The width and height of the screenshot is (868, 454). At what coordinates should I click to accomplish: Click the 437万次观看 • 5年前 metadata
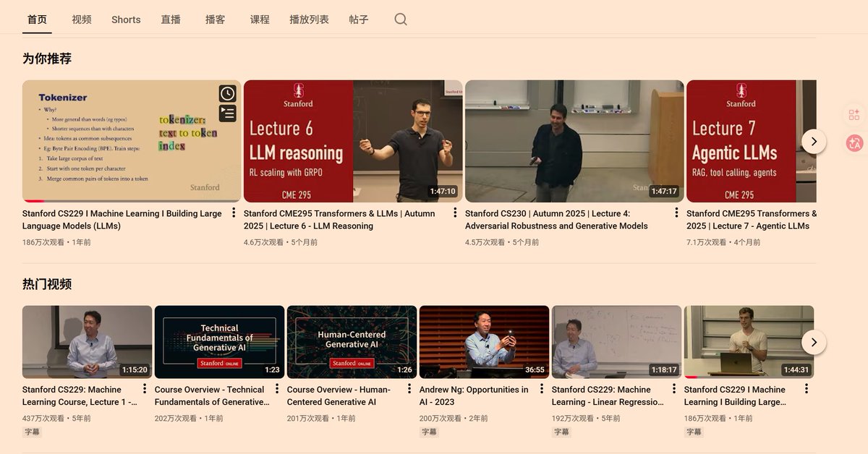(56, 418)
